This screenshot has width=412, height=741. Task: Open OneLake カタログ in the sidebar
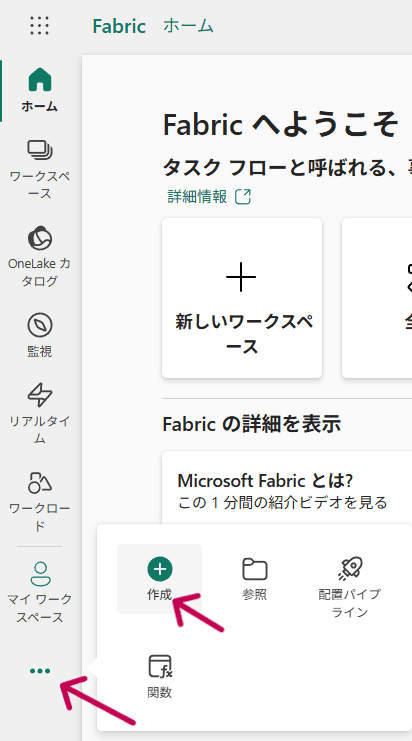tap(40, 257)
